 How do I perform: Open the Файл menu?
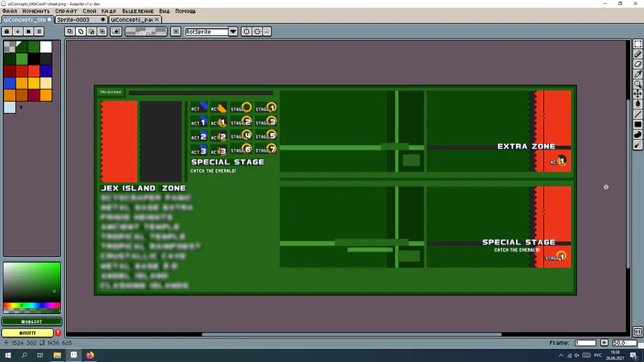(x=9, y=11)
